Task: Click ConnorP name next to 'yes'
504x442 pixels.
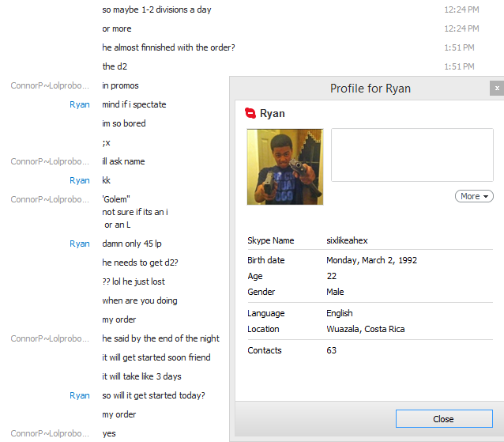Action: (x=50, y=433)
